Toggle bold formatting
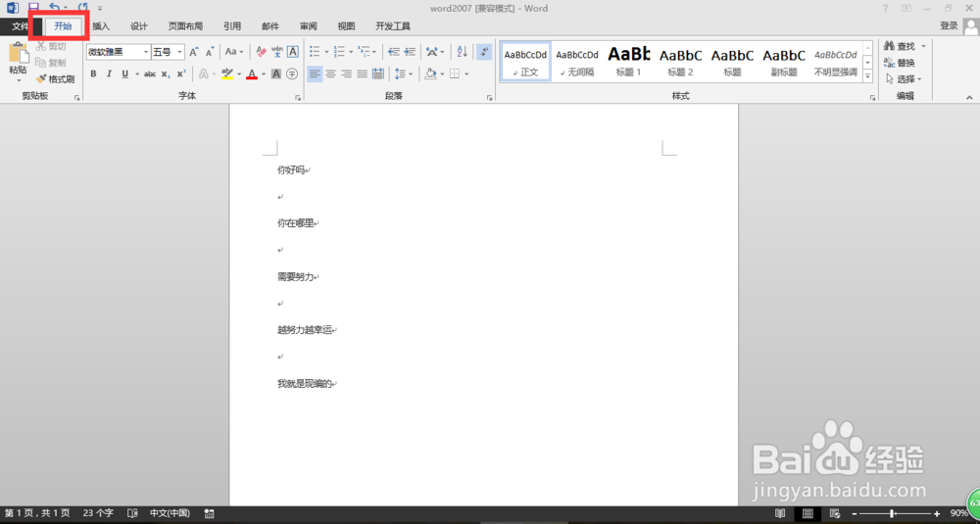The height and width of the screenshot is (524, 980). 94,74
